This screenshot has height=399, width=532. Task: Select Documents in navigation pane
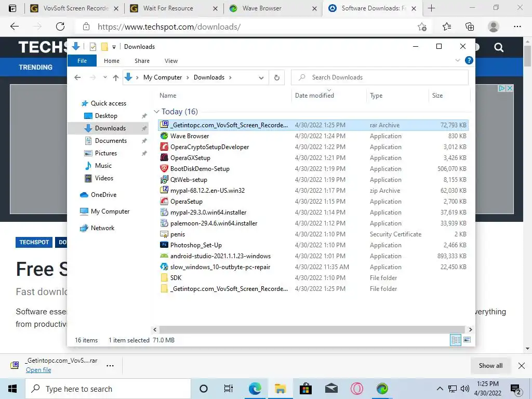pos(111,140)
